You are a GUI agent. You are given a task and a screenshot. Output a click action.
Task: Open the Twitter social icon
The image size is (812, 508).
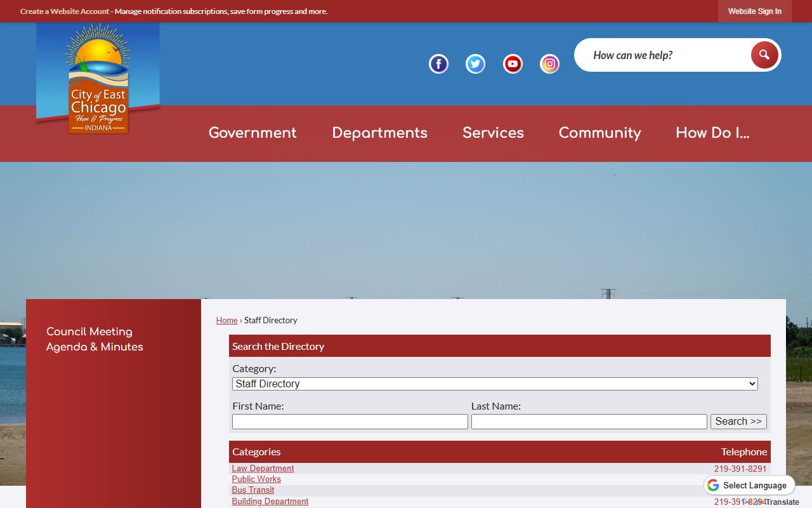pyautogui.click(x=475, y=64)
